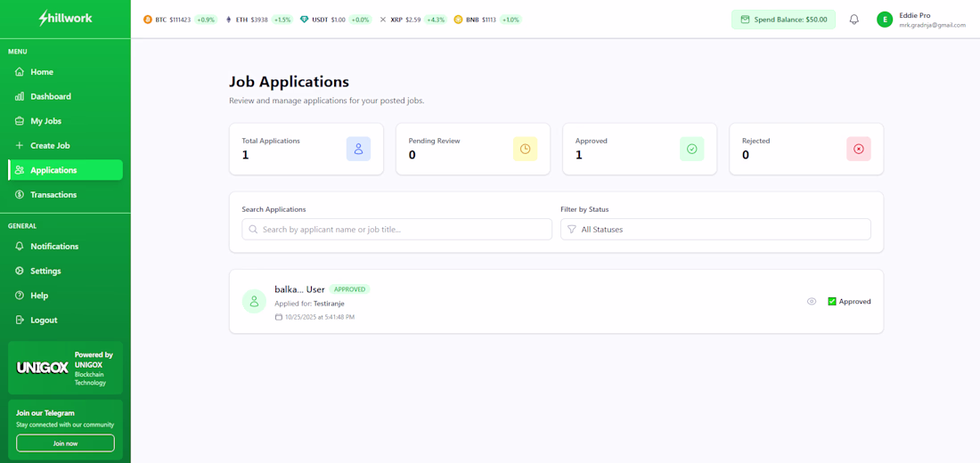
Task: Open the Help page
Action: (65, 295)
